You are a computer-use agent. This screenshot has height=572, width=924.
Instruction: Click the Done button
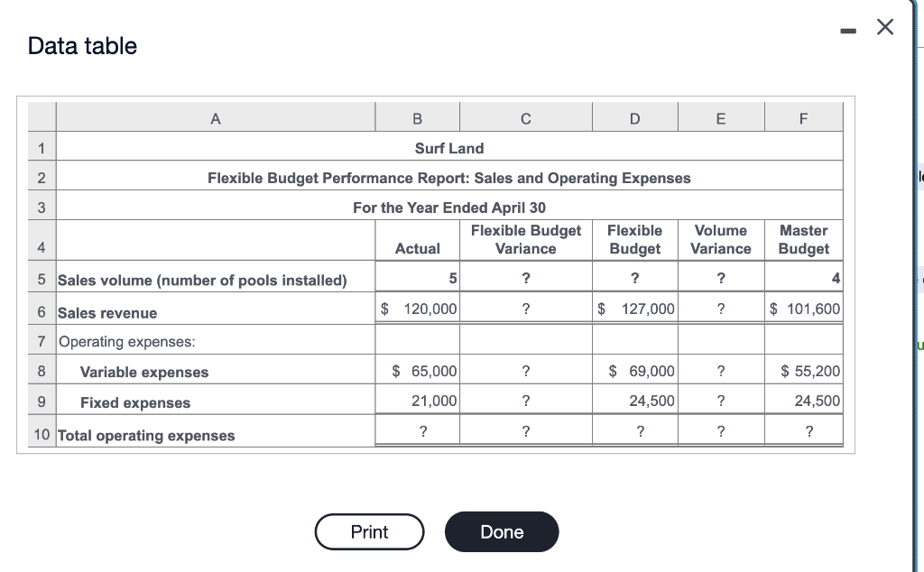click(x=502, y=531)
